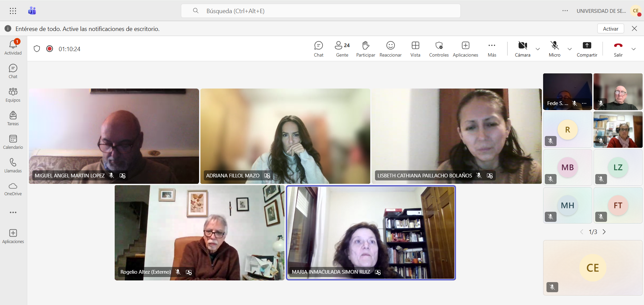This screenshot has width=644, height=305.
Task: Select the FT participant tile
Action: click(x=618, y=205)
